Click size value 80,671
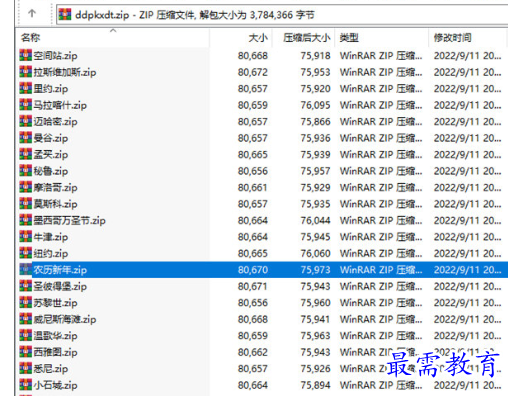Image resolution: width=508 pixels, height=396 pixels. click(253, 287)
